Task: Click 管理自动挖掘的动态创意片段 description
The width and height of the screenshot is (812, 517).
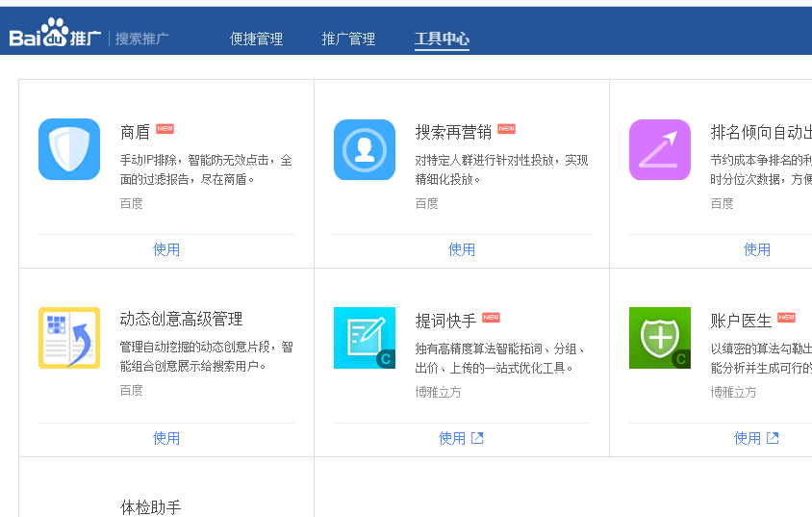Action: (206, 356)
